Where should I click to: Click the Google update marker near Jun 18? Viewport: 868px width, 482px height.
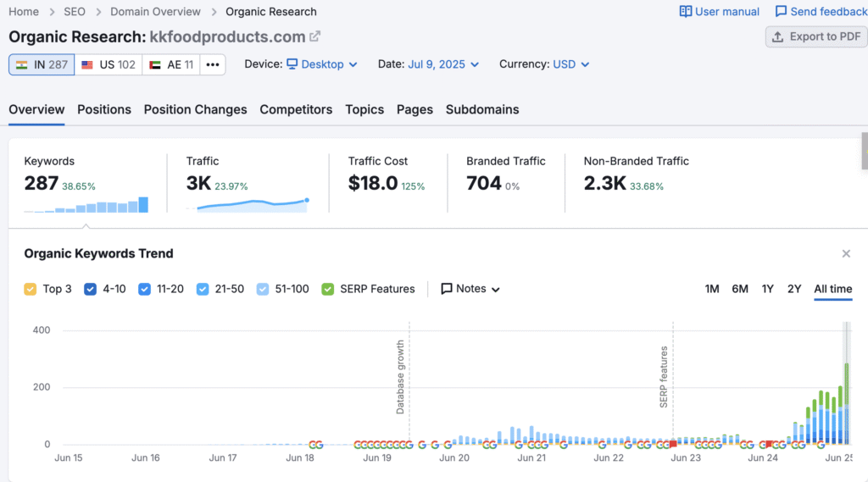pos(315,445)
